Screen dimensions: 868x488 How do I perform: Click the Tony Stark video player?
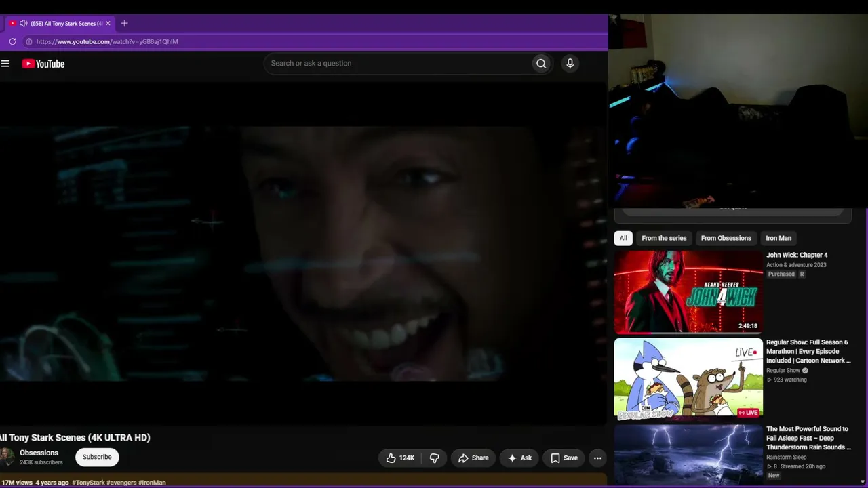click(303, 254)
